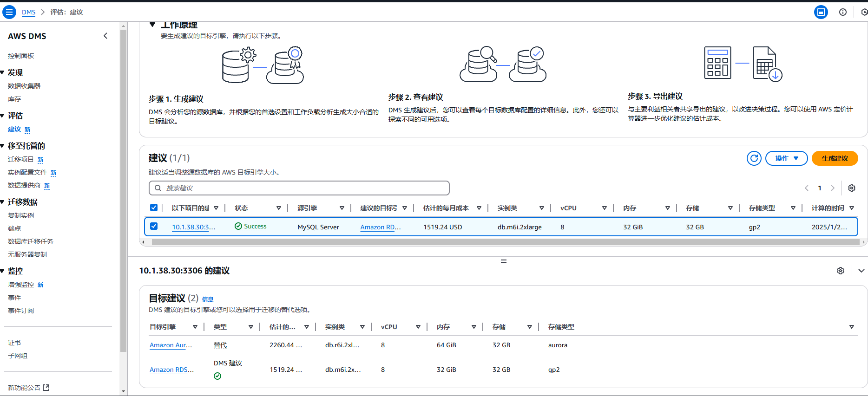Image resolution: width=868 pixels, height=396 pixels.
Task: Open the 操作 dropdown button
Action: tap(787, 158)
